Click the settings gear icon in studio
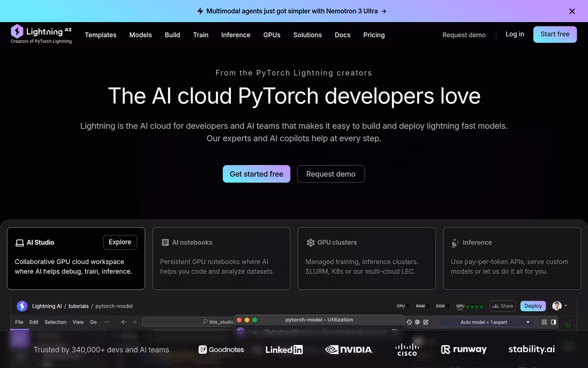Image resolution: width=588 pixels, height=368 pixels. pos(417,322)
